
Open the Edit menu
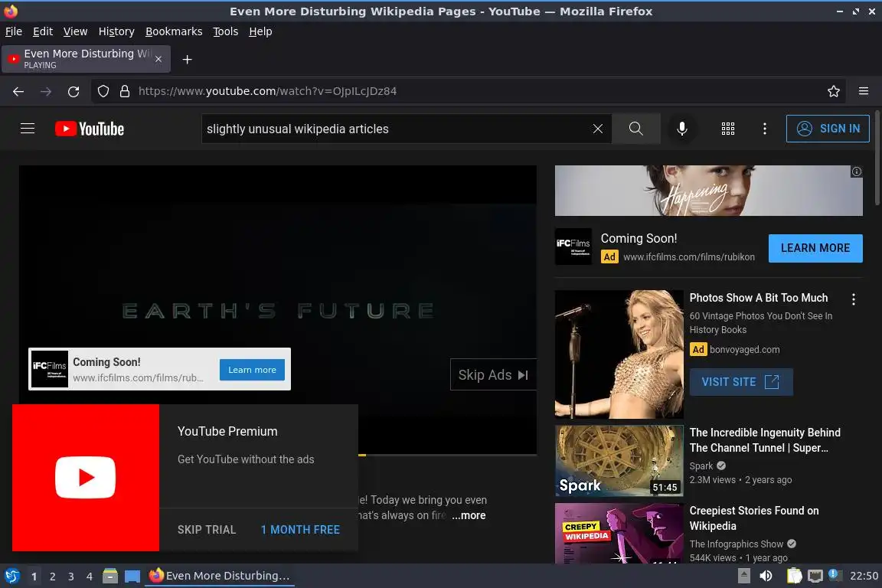point(43,31)
